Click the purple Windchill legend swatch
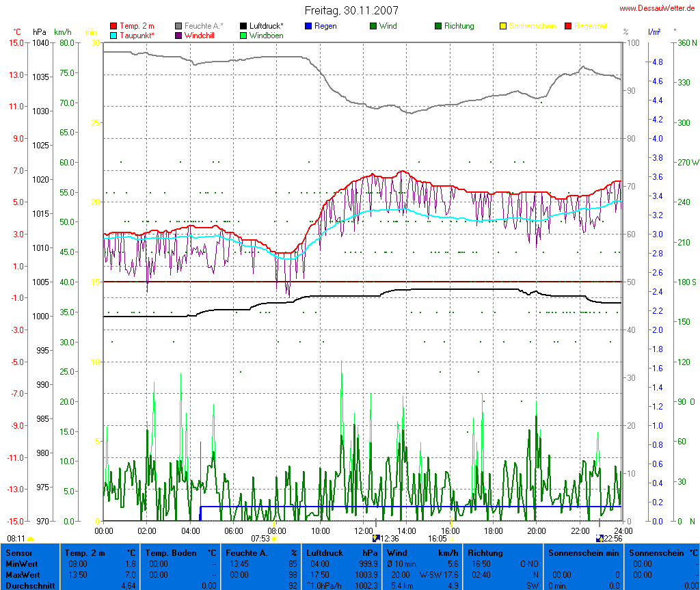Viewport: 700px width, 590px height. [x=178, y=35]
